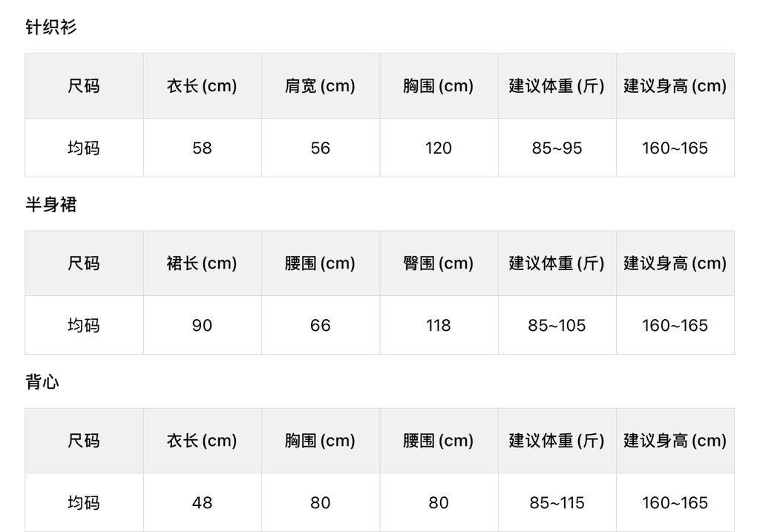The height and width of the screenshot is (532, 760).
Task: Select 尺码 header in the 针织衫 table
Action: (83, 86)
